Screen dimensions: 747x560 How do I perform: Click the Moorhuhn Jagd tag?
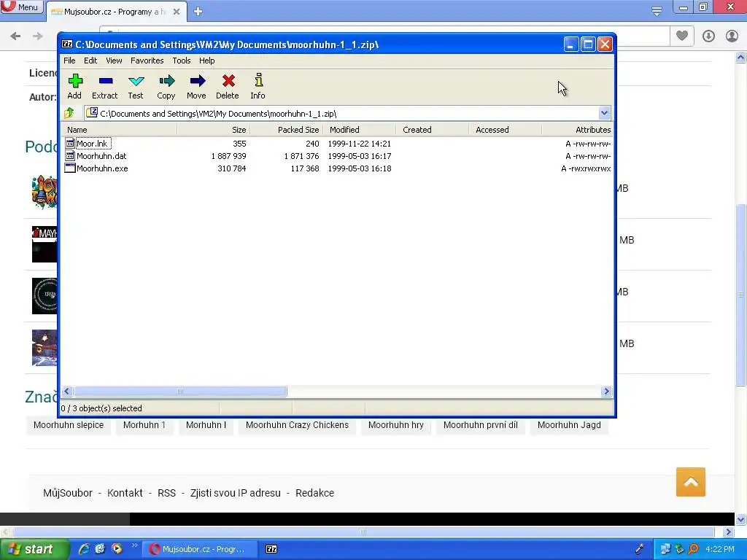click(x=569, y=425)
